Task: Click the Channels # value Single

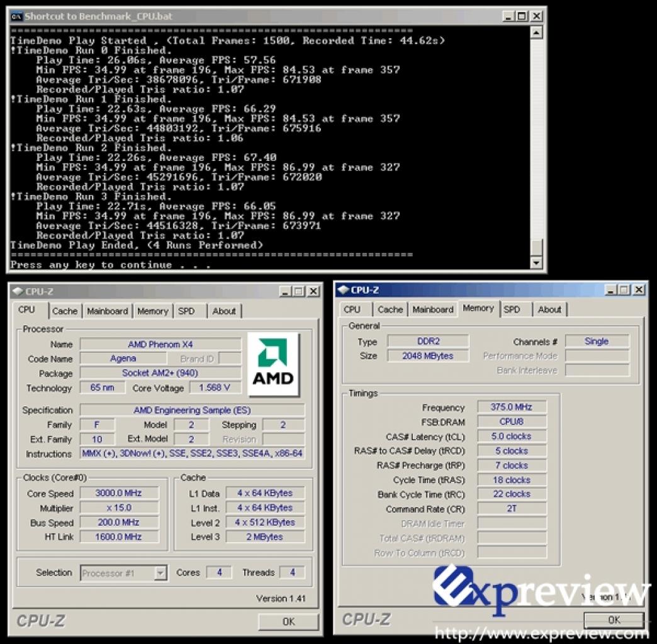Action: coord(597,341)
